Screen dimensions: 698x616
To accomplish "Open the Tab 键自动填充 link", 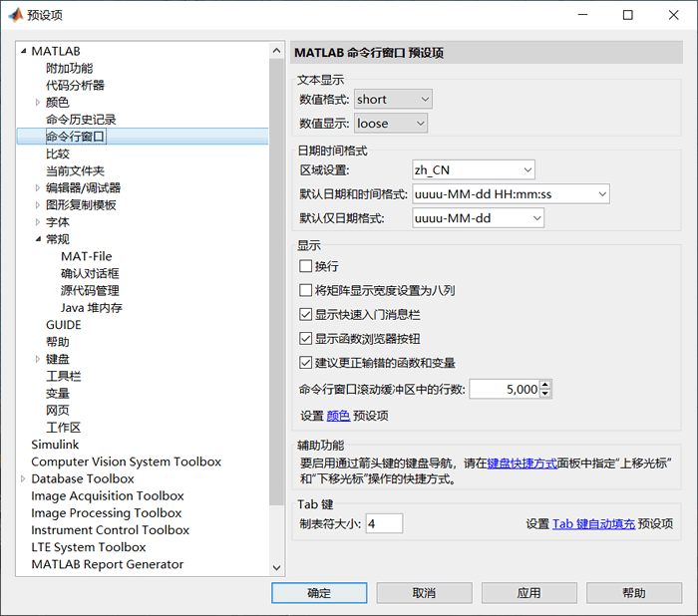I will coord(594,524).
